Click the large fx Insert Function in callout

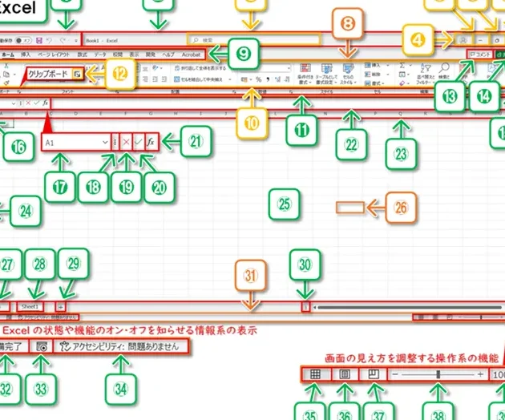[151, 142]
